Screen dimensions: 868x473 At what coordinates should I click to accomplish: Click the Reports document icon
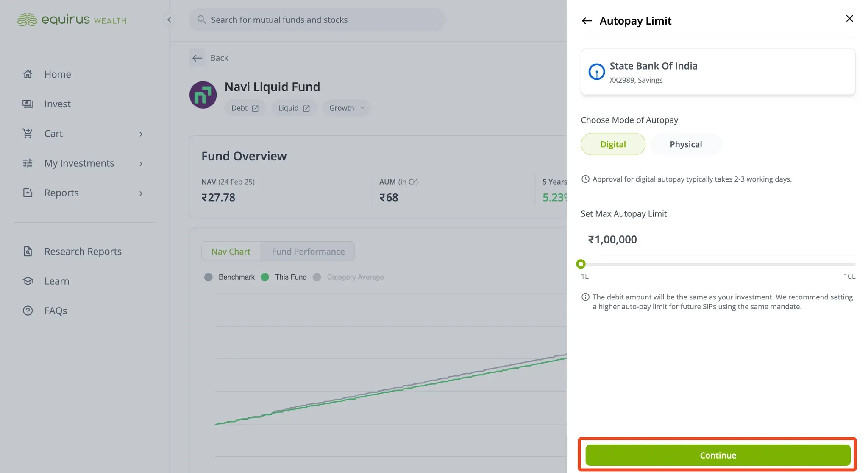(x=28, y=193)
